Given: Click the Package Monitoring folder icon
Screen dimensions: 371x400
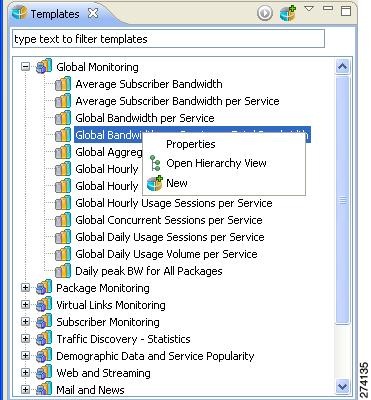Looking at the screenshot, I should click(x=44, y=287).
